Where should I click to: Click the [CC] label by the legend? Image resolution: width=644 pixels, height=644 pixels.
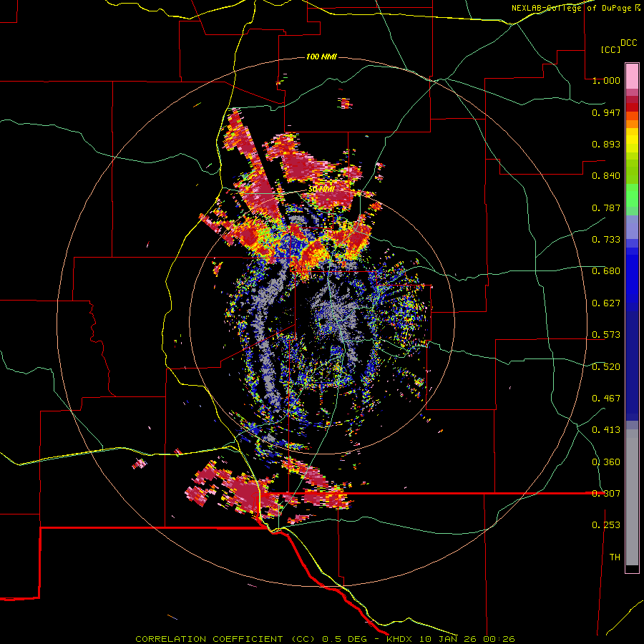pyautogui.click(x=610, y=49)
